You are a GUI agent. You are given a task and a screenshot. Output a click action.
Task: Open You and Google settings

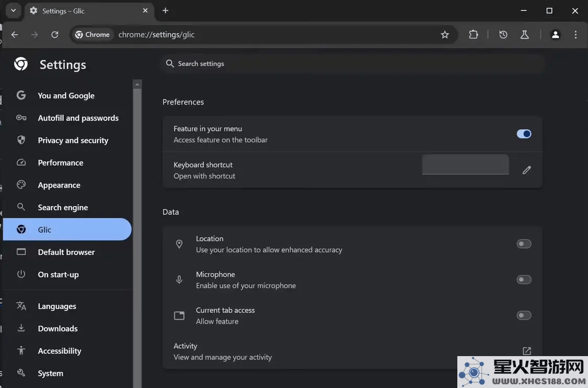tap(67, 95)
